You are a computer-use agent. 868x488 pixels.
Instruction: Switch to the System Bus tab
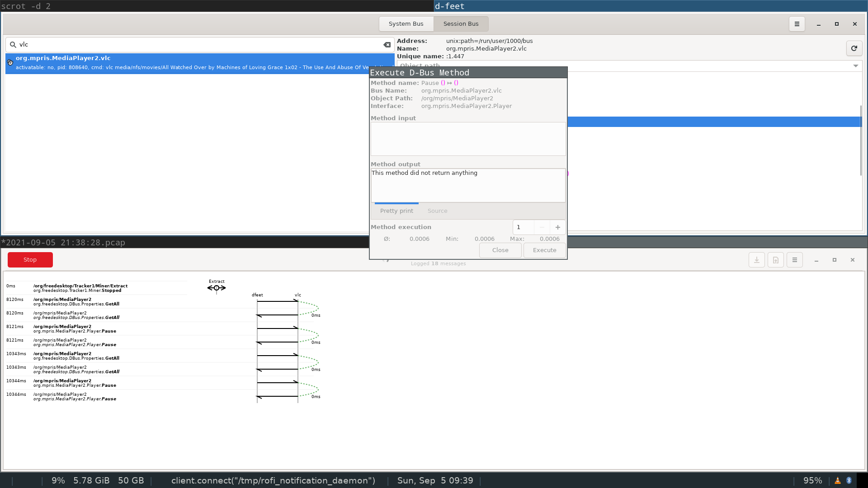[406, 24]
